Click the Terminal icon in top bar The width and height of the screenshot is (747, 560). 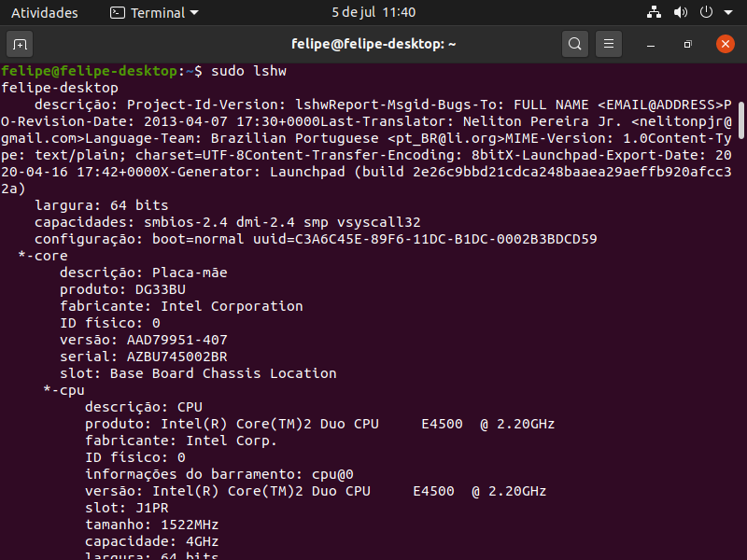118,13
